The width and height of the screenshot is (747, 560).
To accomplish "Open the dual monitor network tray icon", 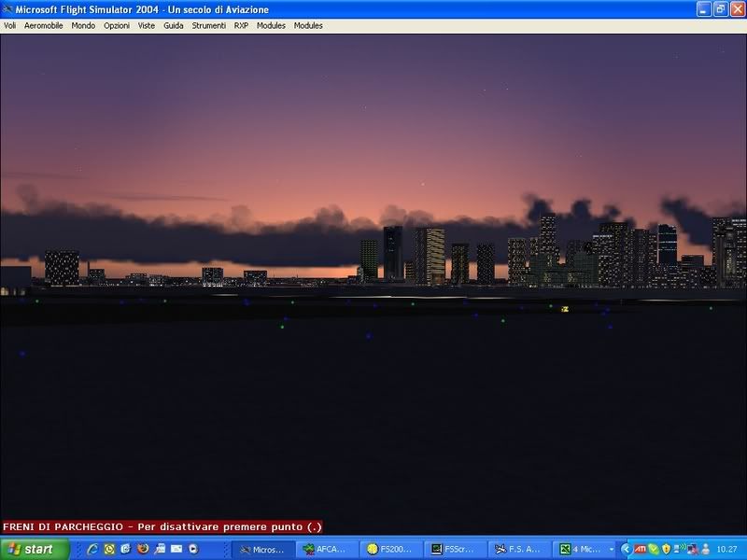I will point(692,550).
